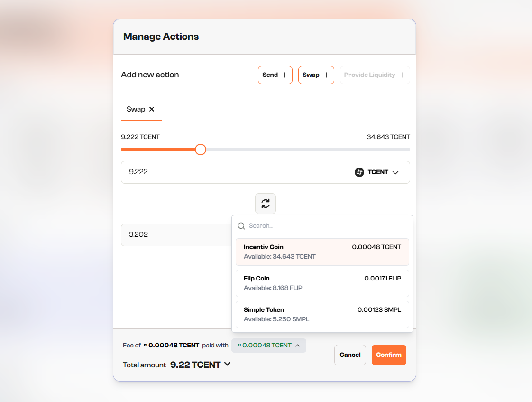Click the Cancel button

[x=350, y=355]
